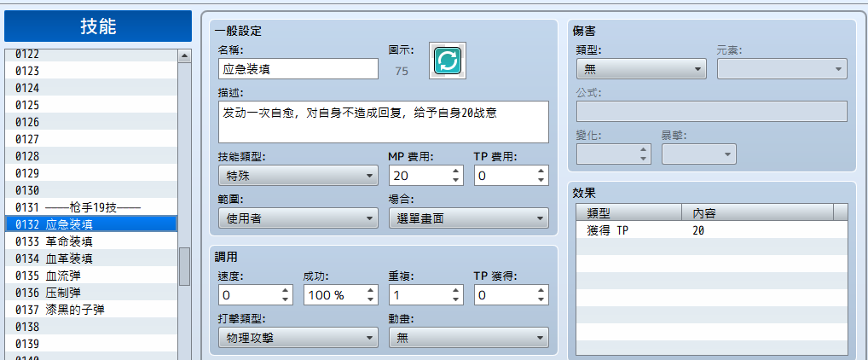Select empty skill slot 0139

click(x=90, y=344)
